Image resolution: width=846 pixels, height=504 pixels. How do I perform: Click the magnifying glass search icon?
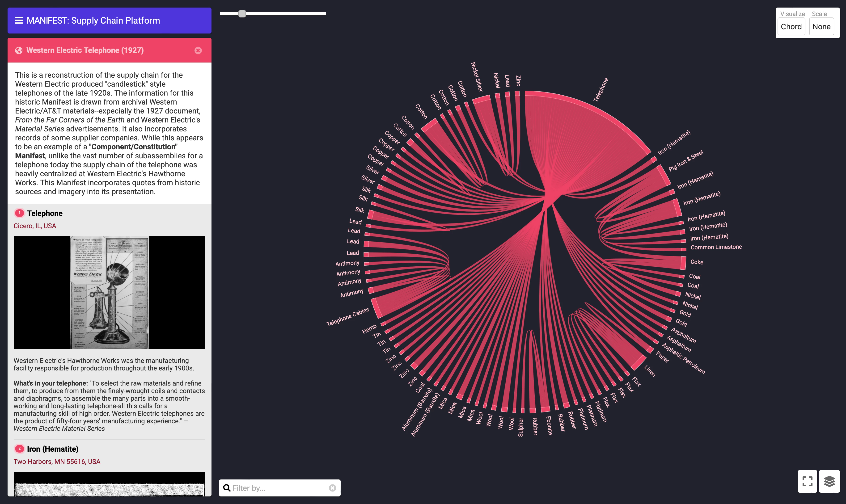(227, 488)
